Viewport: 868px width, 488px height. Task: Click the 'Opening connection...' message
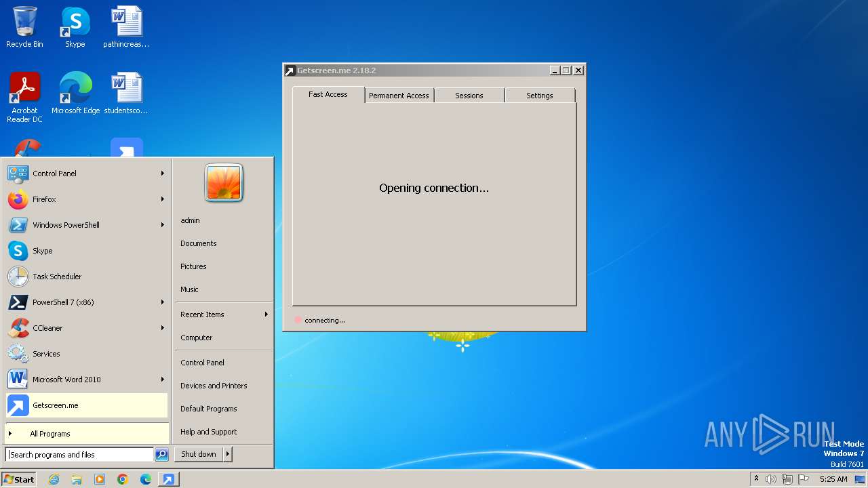[434, 188]
